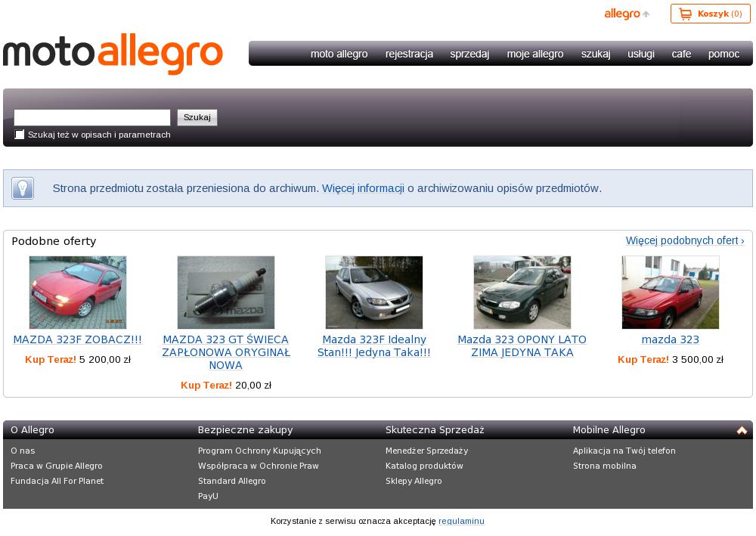Viewport: 756px width, 536px height.
Task: Open 'pomoc' in the navigation bar
Action: [x=723, y=54]
